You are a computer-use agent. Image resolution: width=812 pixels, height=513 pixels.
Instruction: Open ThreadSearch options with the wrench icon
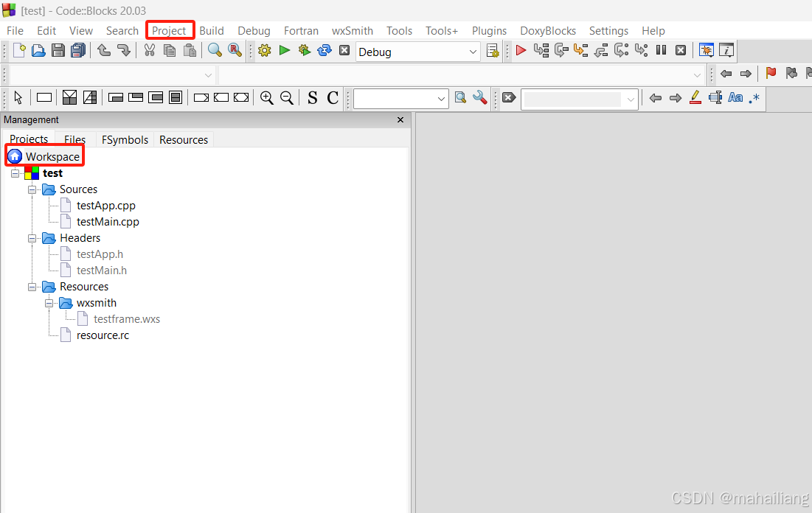[x=480, y=97]
